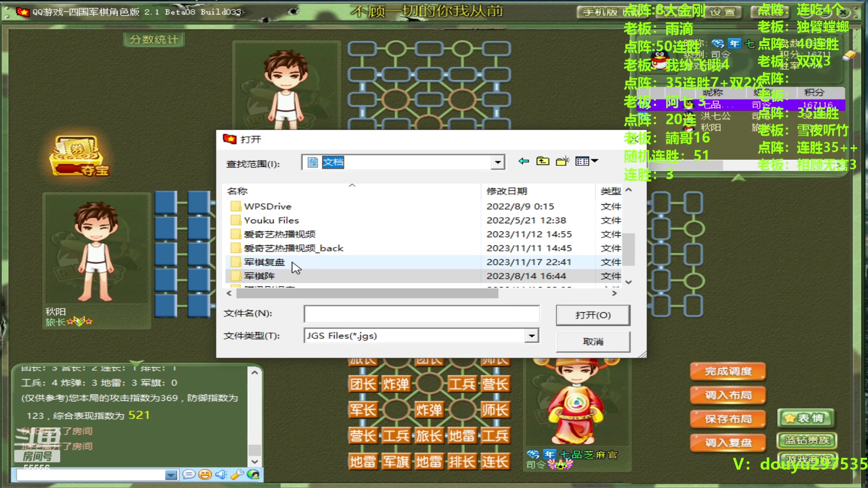The height and width of the screenshot is (488, 868).
Task: Go back using the dialog's back arrow
Action: pyautogui.click(x=524, y=161)
